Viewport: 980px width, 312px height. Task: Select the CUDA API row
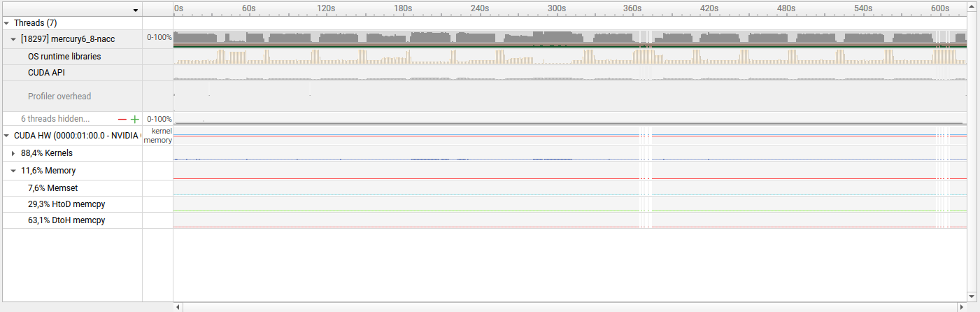pyautogui.click(x=47, y=73)
